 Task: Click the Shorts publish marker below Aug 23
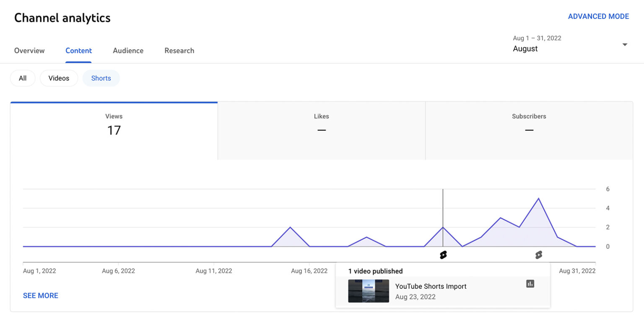point(443,254)
